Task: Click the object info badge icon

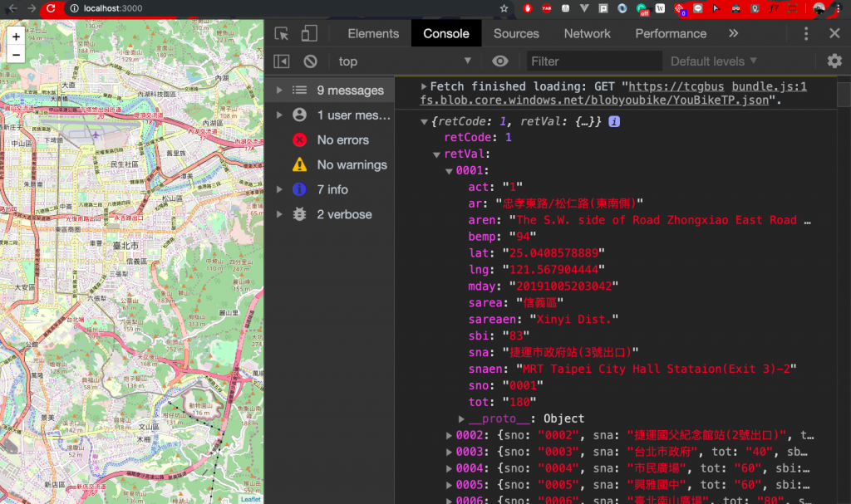Action: coord(614,121)
